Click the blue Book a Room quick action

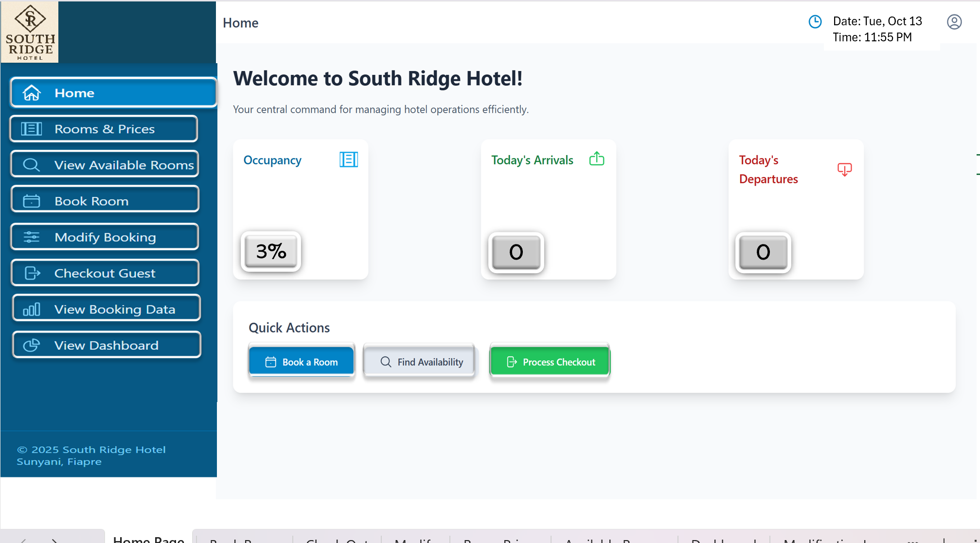point(302,362)
